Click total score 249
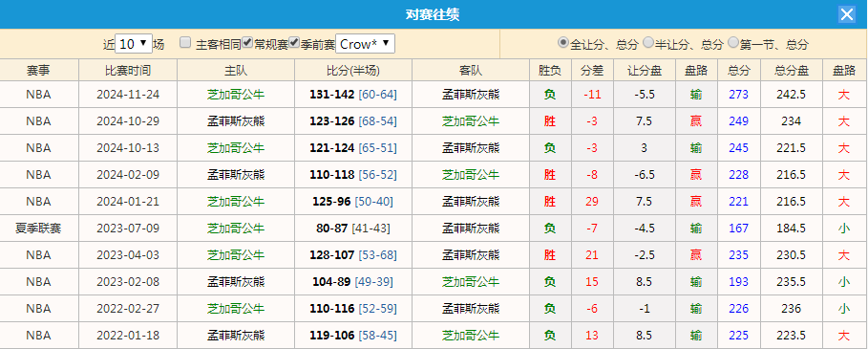The width and height of the screenshot is (868, 349). point(738,121)
